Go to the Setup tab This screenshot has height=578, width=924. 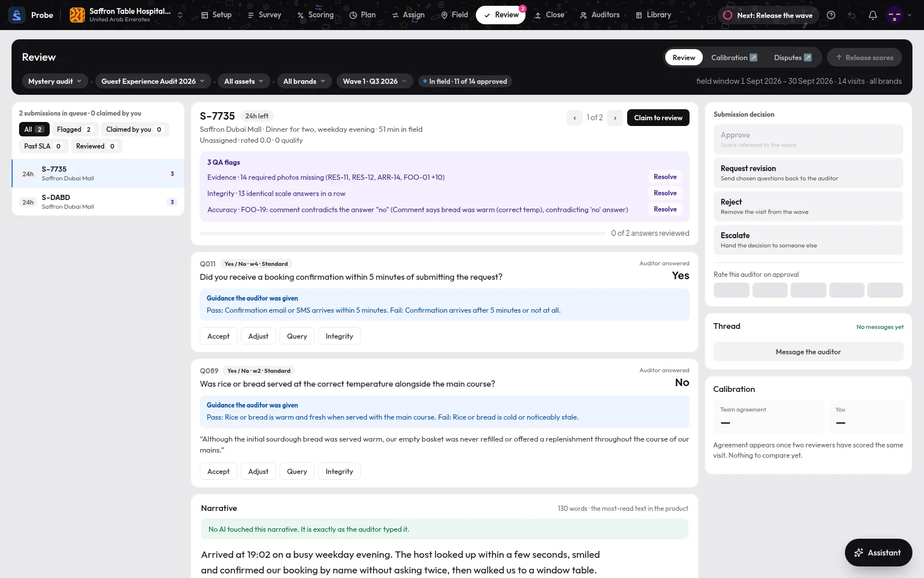pyautogui.click(x=217, y=15)
